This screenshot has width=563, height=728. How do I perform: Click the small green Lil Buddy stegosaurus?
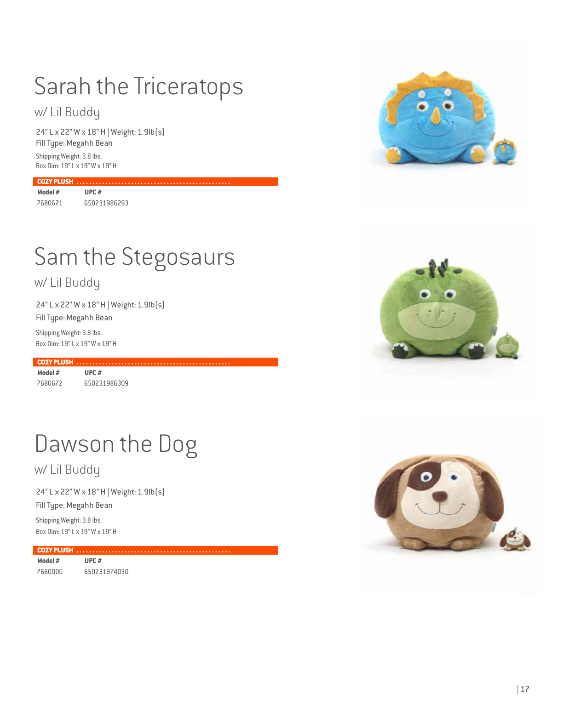[507, 346]
